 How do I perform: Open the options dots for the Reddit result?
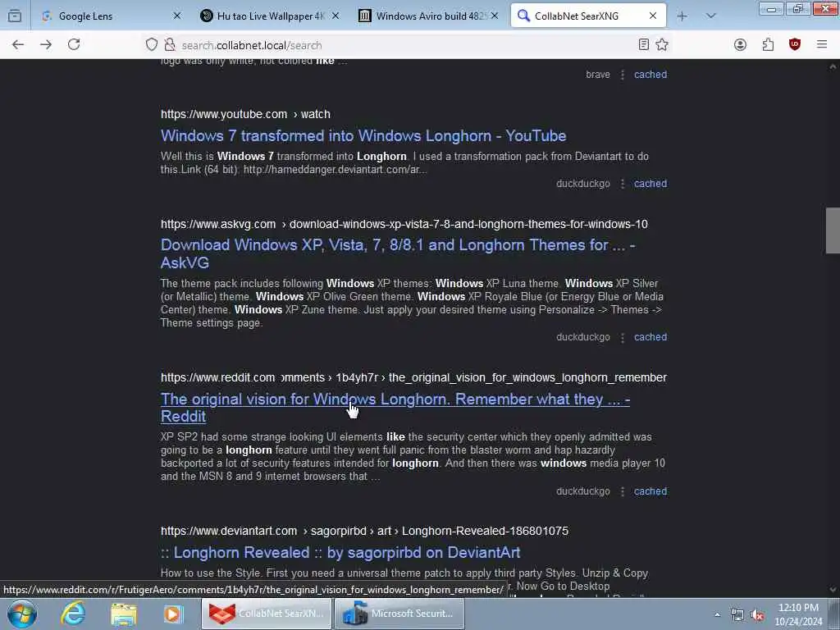[622, 492]
